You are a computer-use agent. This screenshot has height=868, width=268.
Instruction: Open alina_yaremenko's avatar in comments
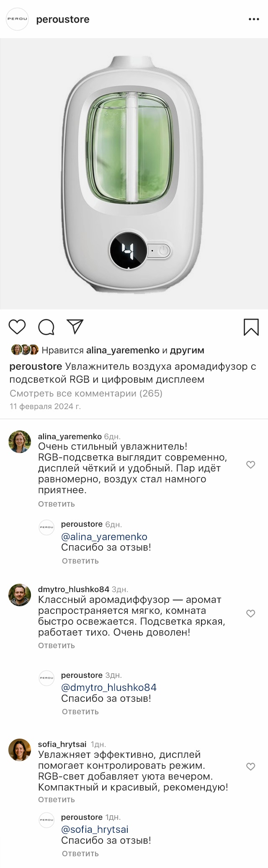point(20,441)
